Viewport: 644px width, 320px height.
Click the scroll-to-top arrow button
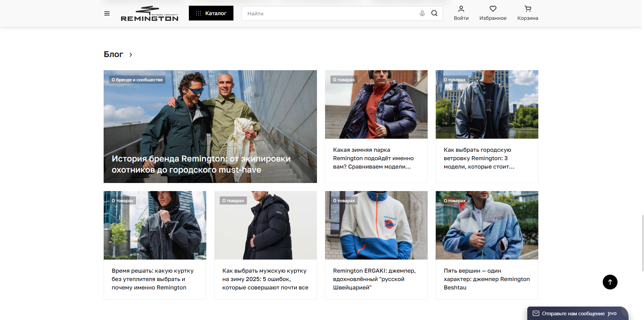point(610,282)
